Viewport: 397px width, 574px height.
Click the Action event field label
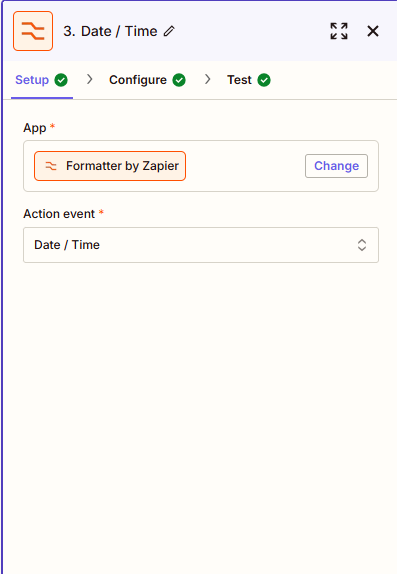point(59,214)
